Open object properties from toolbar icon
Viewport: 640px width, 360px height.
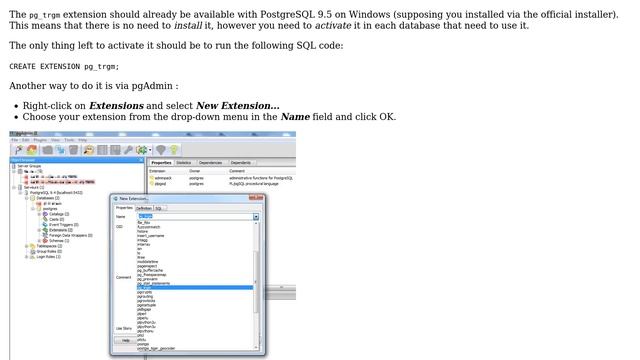[47, 150]
